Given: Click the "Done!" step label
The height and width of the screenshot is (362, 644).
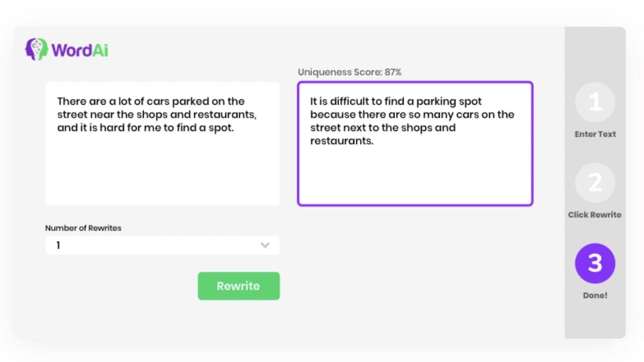Looking at the screenshot, I should 595,295.
